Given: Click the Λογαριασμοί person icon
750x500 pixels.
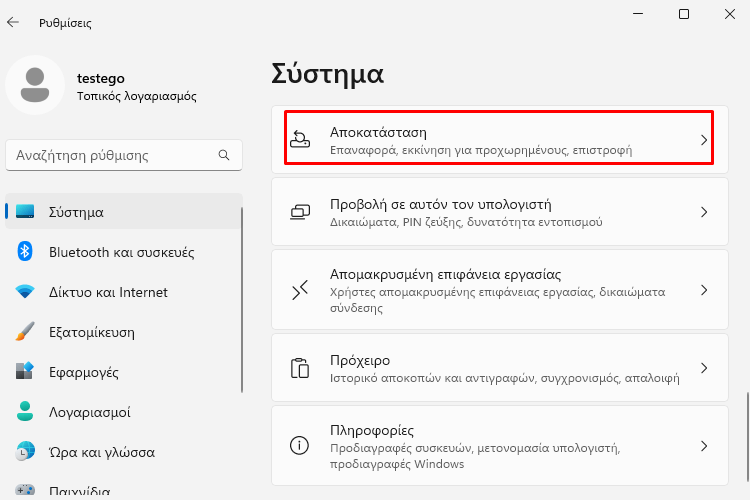Looking at the screenshot, I should point(25,411).
